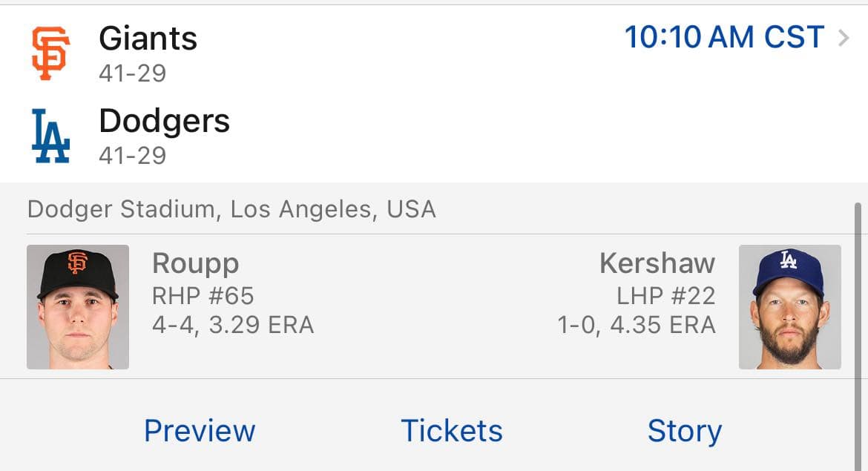
Task: Open the Preview link
Action: [200, 431]
